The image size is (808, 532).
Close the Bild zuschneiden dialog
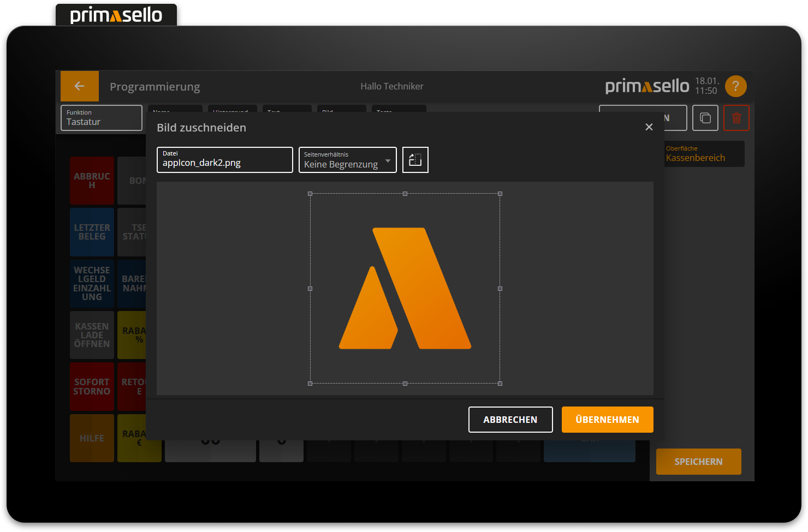click(x=649, y=127)
